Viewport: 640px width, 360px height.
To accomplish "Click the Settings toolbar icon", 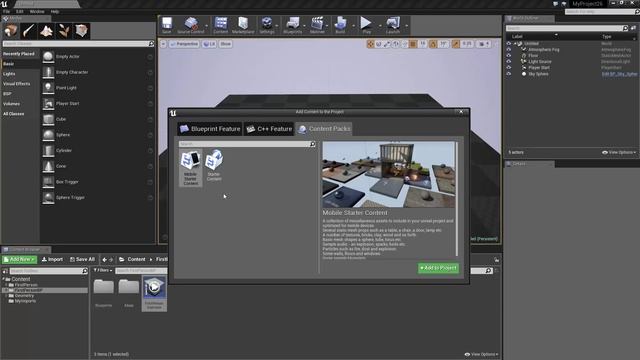I will pos(267,24).
